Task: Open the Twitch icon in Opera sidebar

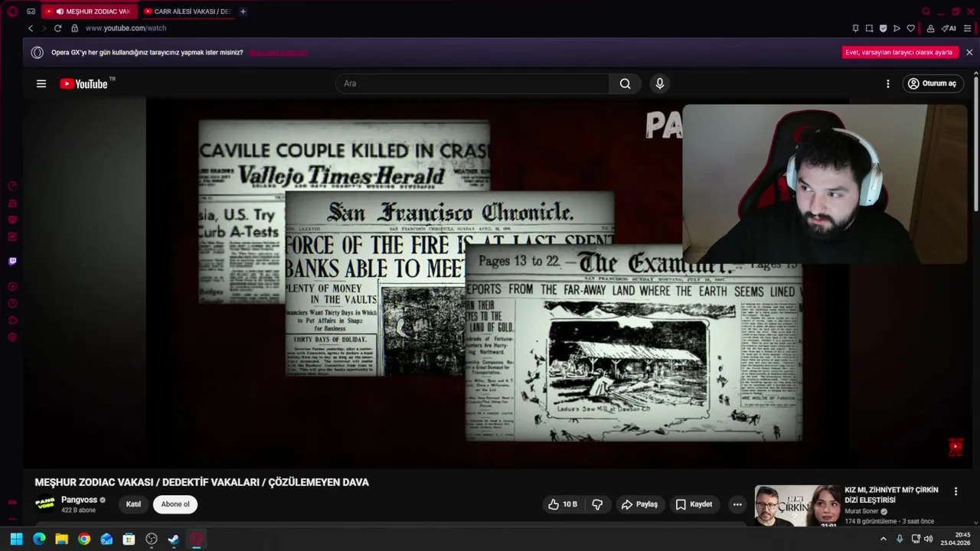Action: click(12, 261)
